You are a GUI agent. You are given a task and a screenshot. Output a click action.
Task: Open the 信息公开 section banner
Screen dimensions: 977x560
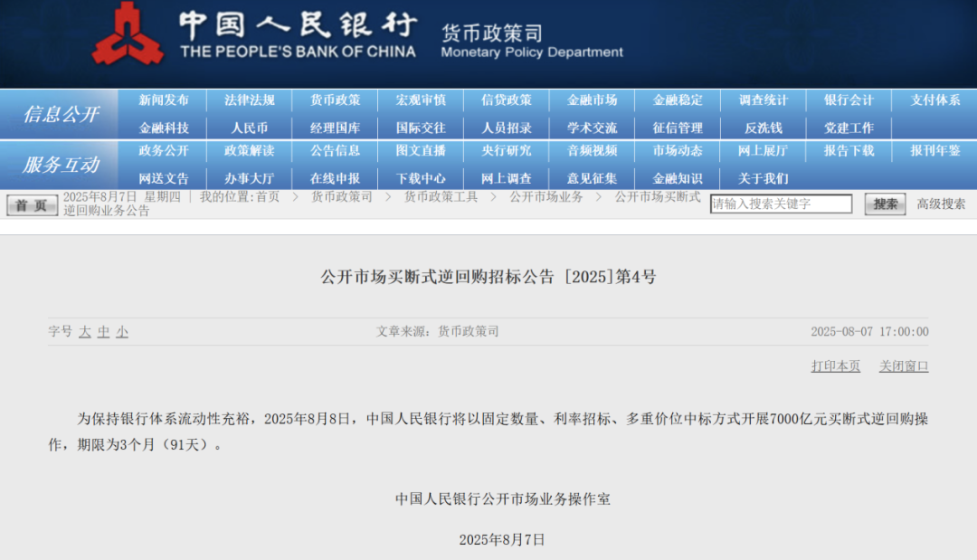pyautogui.click(x=61, y=114)
